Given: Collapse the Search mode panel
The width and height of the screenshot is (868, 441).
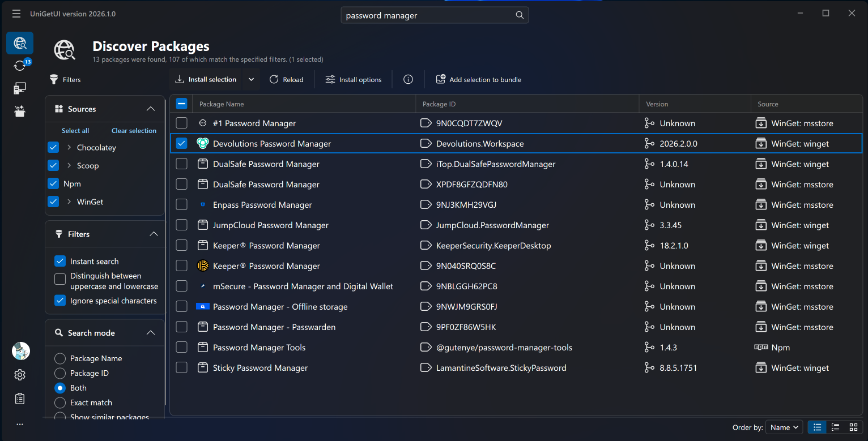Looking at the screenshot, I should [151, 333].
